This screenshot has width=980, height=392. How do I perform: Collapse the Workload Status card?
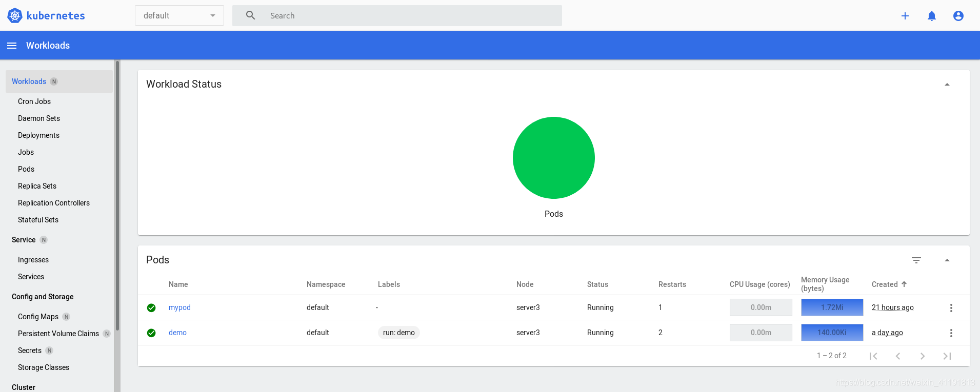[947, 85]
